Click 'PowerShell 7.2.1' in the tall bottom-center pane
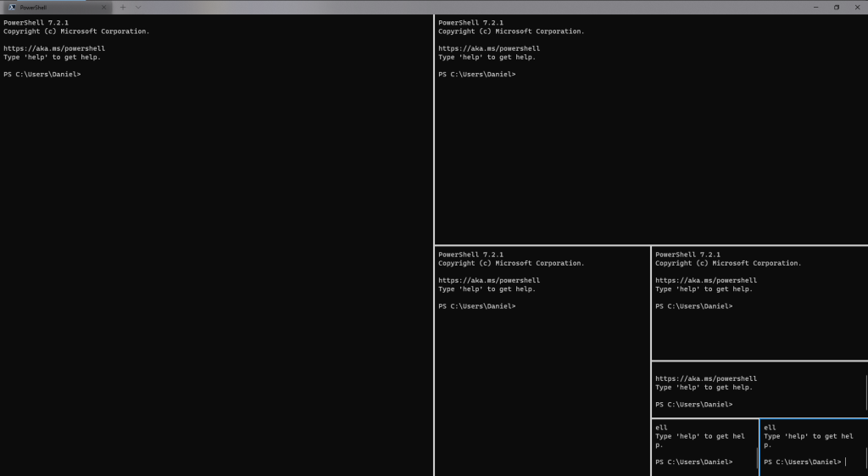868x476 pixels. (471, 255)
